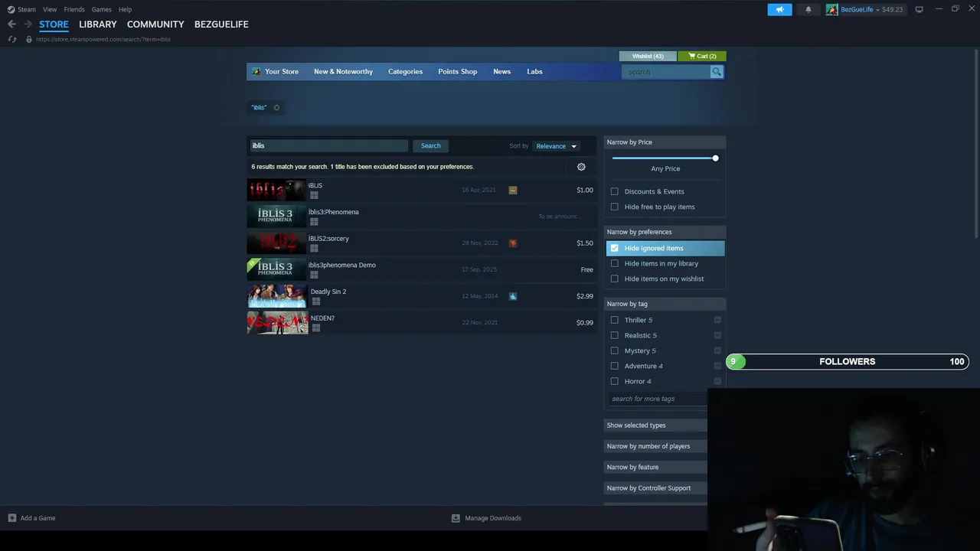Open New & Noteworthy store menu

pos(343,72)
